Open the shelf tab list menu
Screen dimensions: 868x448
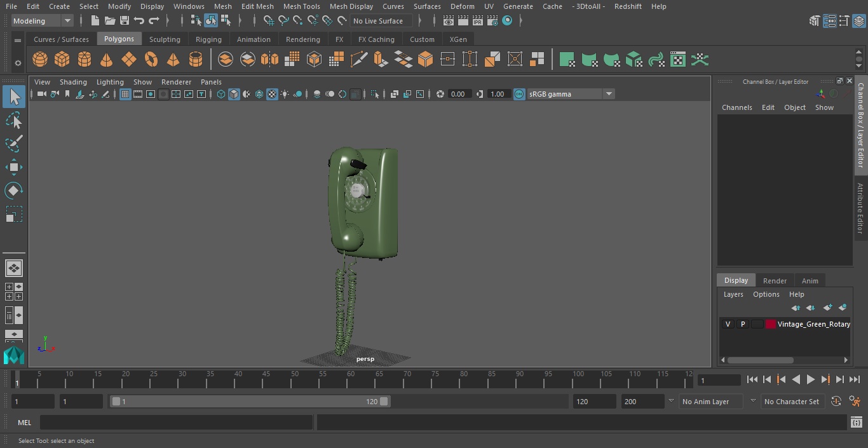(x=18, y=40)
